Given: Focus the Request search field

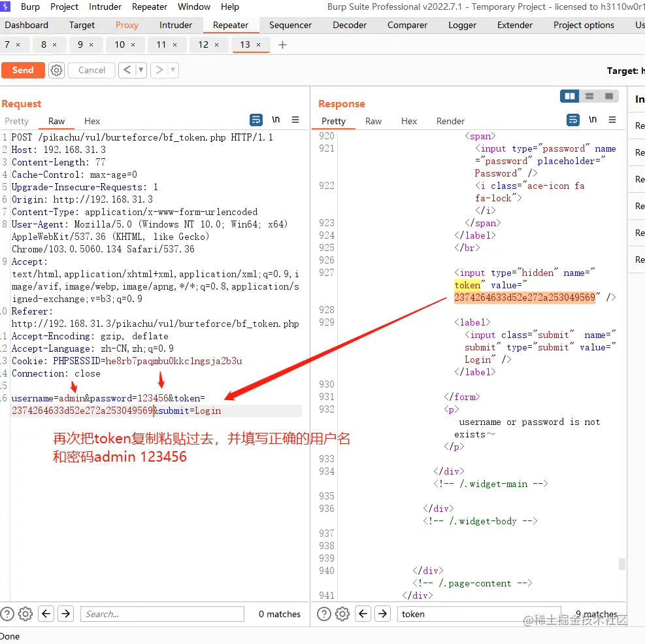Looking at the screenshot, I should point(163,614).
